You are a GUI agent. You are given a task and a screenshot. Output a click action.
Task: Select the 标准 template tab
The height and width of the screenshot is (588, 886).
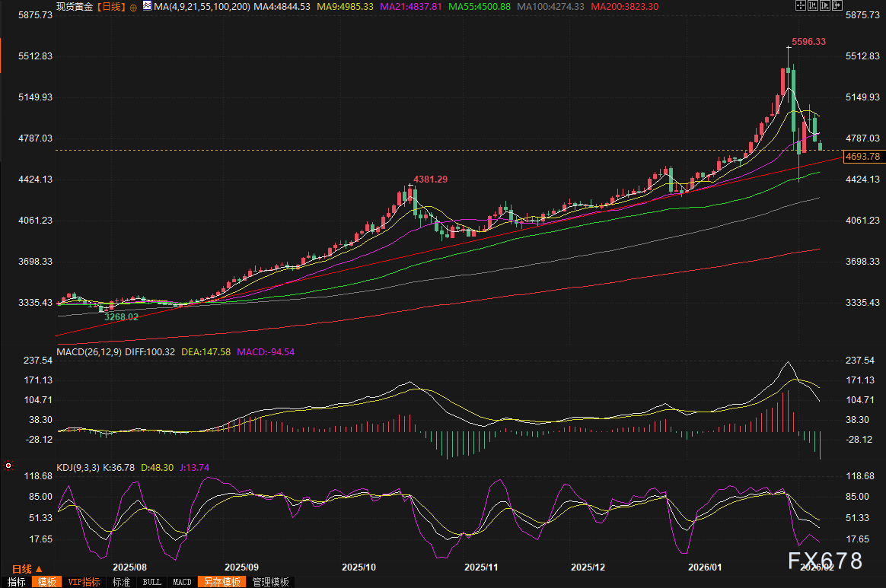point(122,582)
